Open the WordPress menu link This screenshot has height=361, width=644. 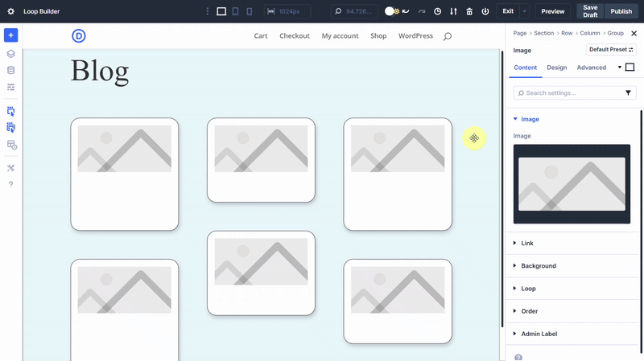click(x=415, y=35)
